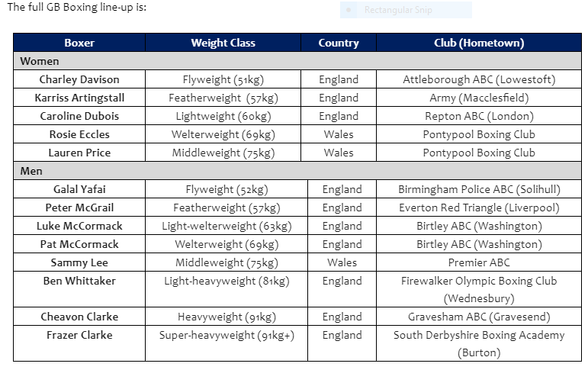Click the Super-heavyweight (91kg+) cell
Screen dimensions: 588x370
click(227, 343)
